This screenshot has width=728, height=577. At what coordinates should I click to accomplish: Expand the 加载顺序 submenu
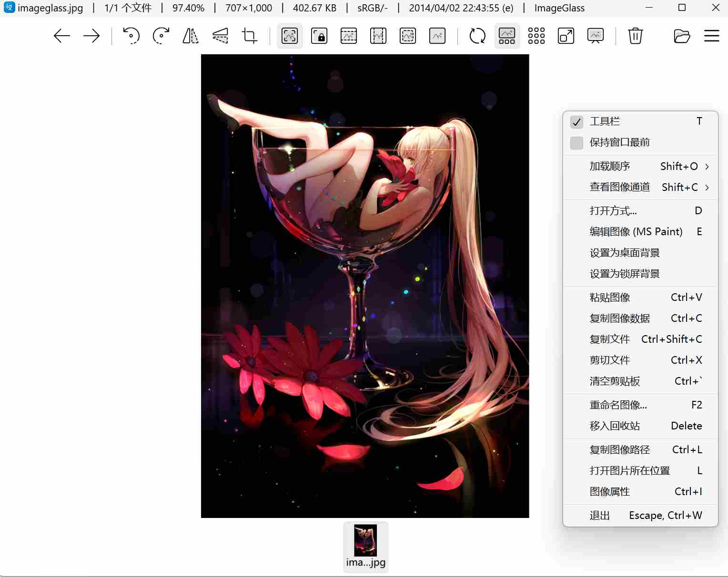point(640,166)
